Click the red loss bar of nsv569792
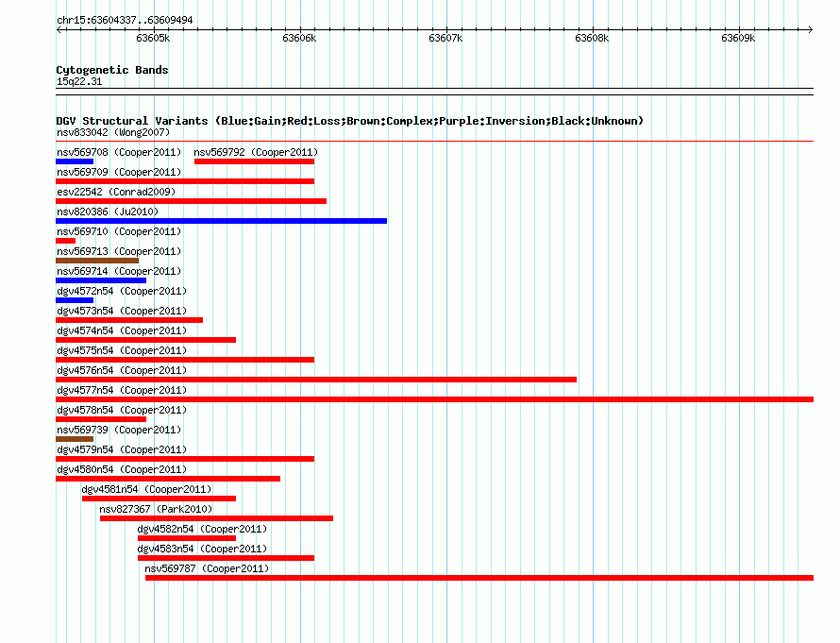 tap(254, 161)
